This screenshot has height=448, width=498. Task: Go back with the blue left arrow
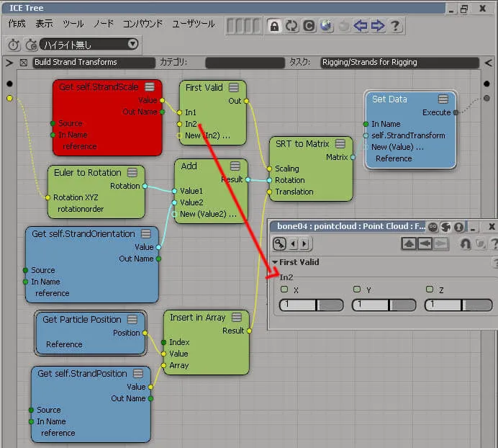(361, 25)
